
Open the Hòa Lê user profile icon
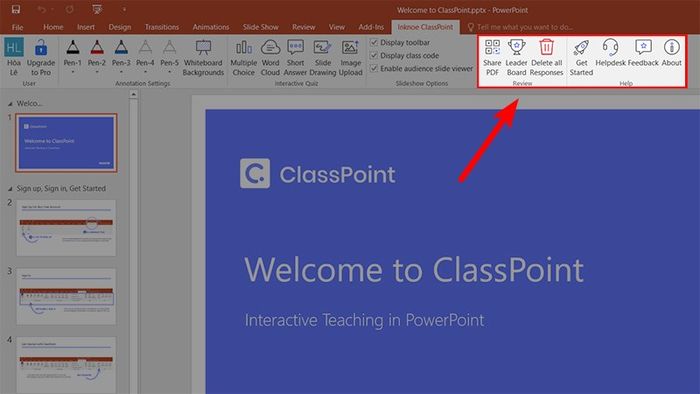pyautogui.click(x=14, y=47)
